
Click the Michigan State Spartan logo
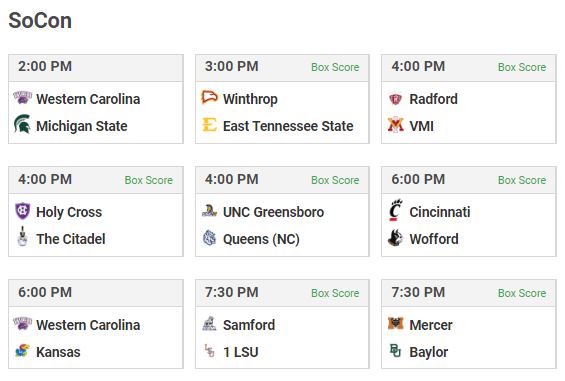click(x=22, y=124)
